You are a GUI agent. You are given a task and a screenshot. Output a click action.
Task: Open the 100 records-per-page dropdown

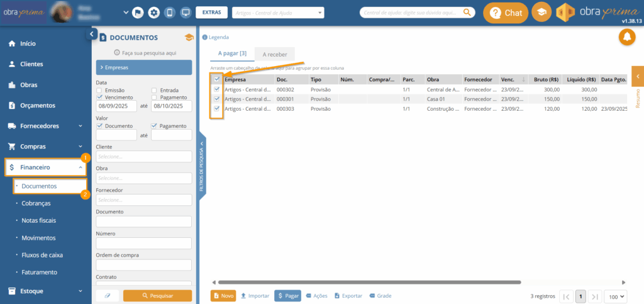(615, 296)
